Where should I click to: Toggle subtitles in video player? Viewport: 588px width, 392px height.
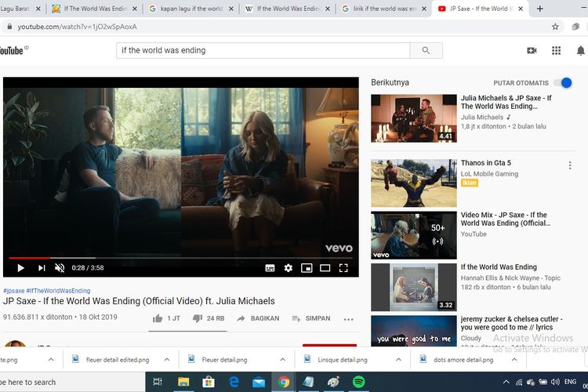(270, 268)
